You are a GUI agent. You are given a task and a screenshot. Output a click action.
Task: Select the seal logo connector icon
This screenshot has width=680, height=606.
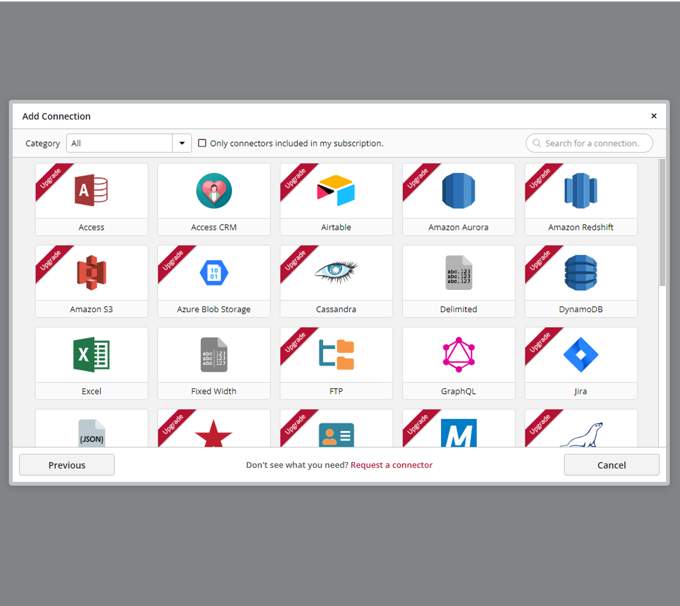tap(581, 434)
